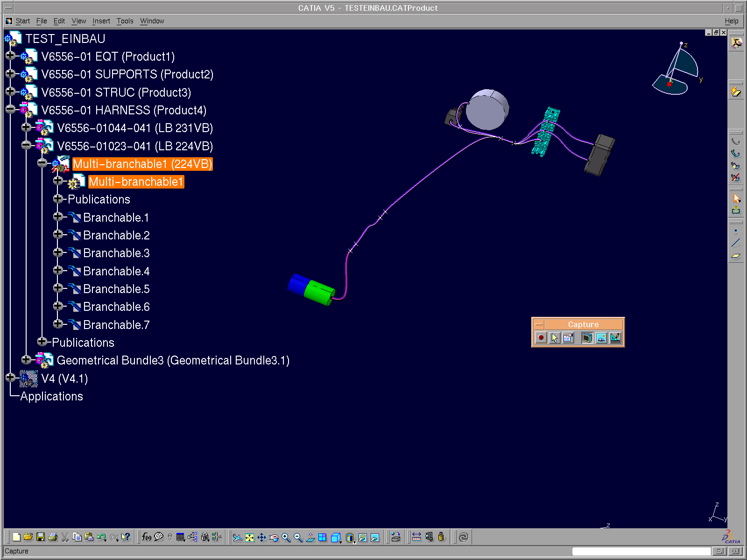Click the What's This help pointer icon

click(126, 537)
